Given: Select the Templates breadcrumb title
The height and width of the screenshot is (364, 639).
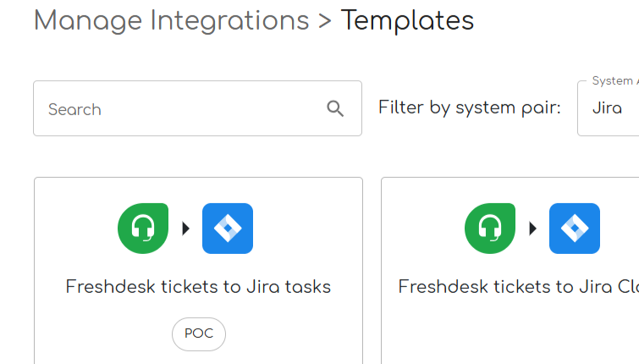Looking at the screenshot, I should click(x=407, y=20).
